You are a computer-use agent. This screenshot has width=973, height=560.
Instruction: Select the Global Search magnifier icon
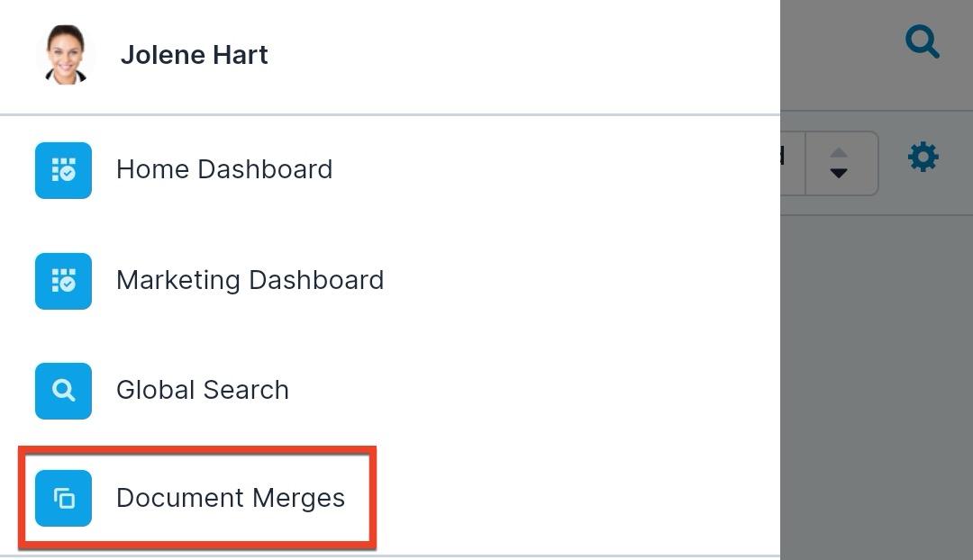coord(63,391)
